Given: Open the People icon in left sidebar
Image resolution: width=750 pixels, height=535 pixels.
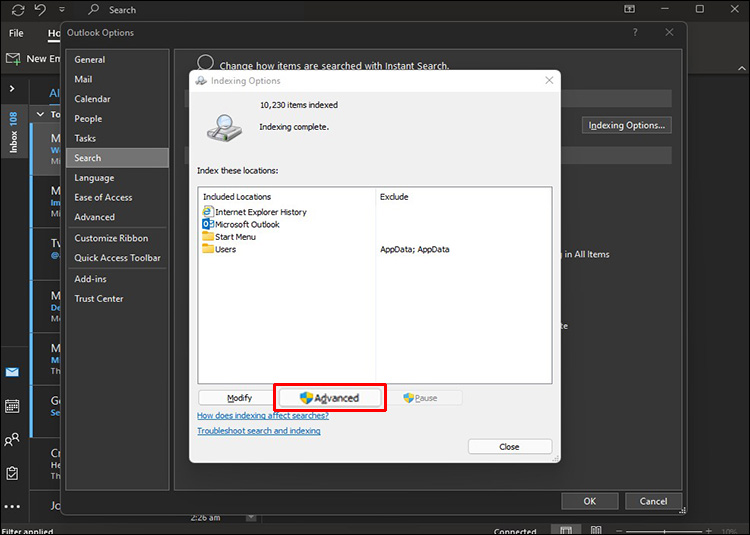Looking at the screenshot, I should (x=12, y=439).
